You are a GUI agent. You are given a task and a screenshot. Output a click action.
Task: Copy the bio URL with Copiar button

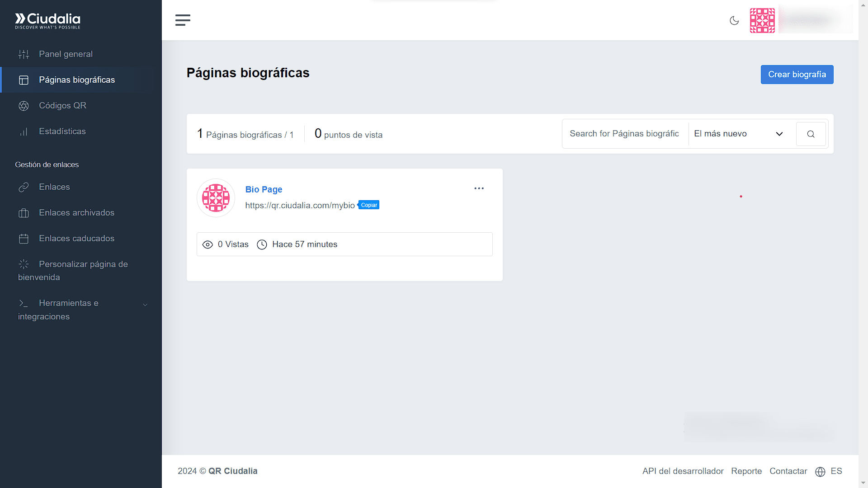pyautogui.click(x=369, y=205)
